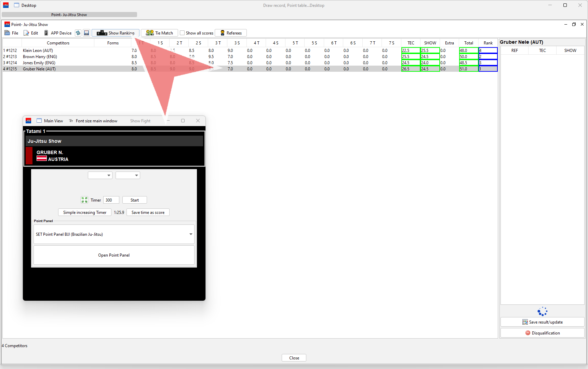Screen dimensions: 588x369
Task: Select Main View in the fight window
Action: pyautogui.click(x=50, y=121)
